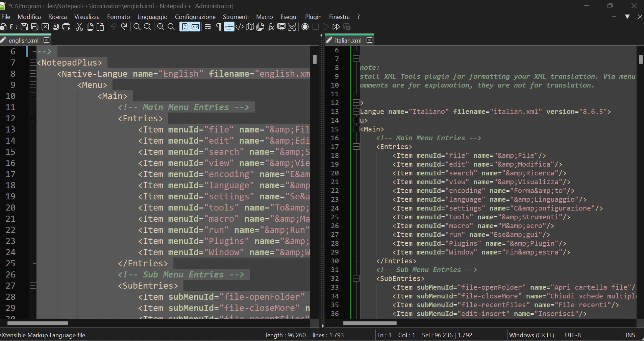The width and height of the screenshot is (644, 341).
Task: Open the Plugin menu
Action: click(x=313, y=17)
